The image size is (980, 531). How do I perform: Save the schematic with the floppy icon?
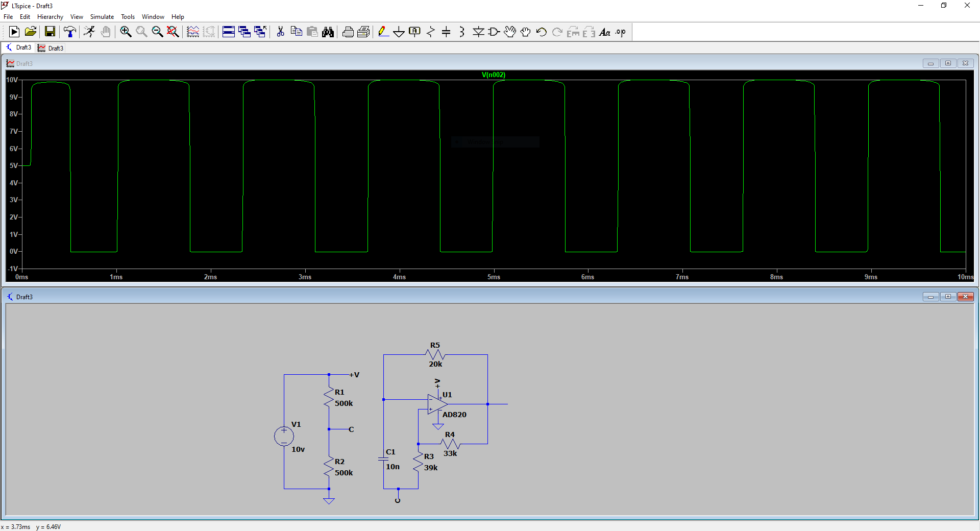[50, 32]
